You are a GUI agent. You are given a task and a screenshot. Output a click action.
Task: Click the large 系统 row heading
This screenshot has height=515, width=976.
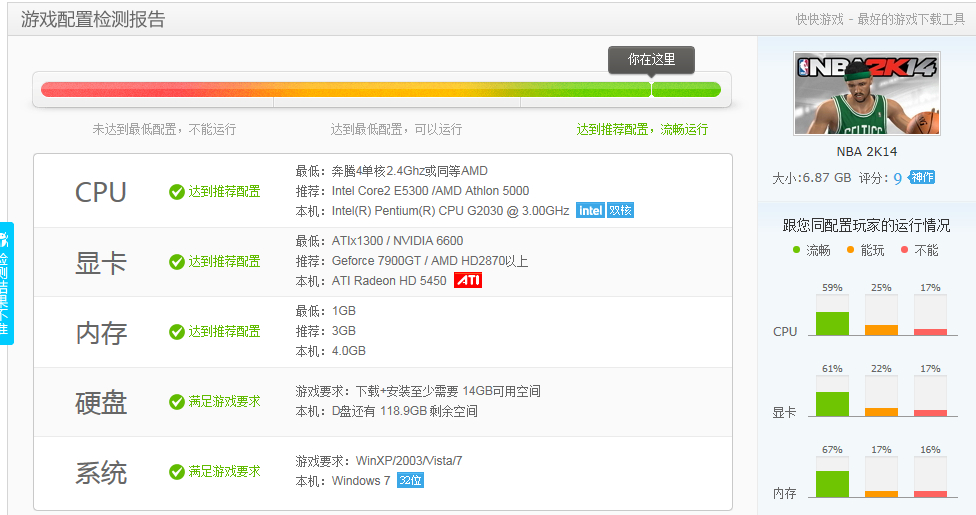pyautogui.click(x=101, y=473)
